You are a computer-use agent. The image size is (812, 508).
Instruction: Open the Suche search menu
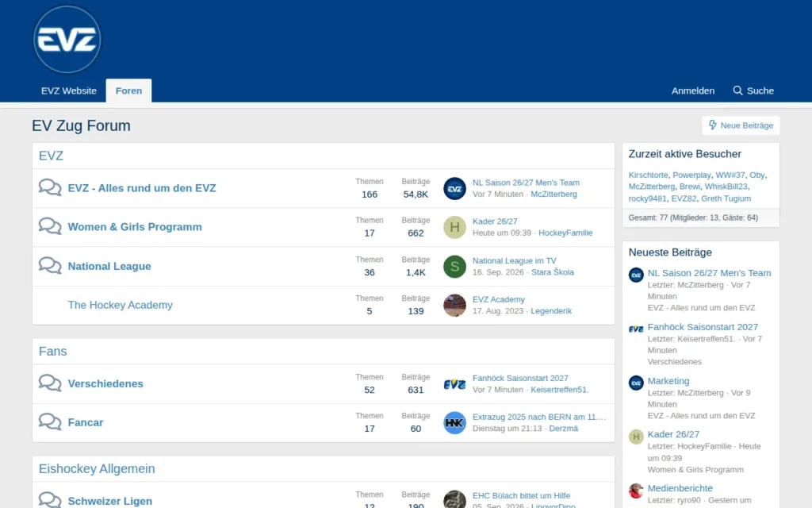(x=753, y=90)
